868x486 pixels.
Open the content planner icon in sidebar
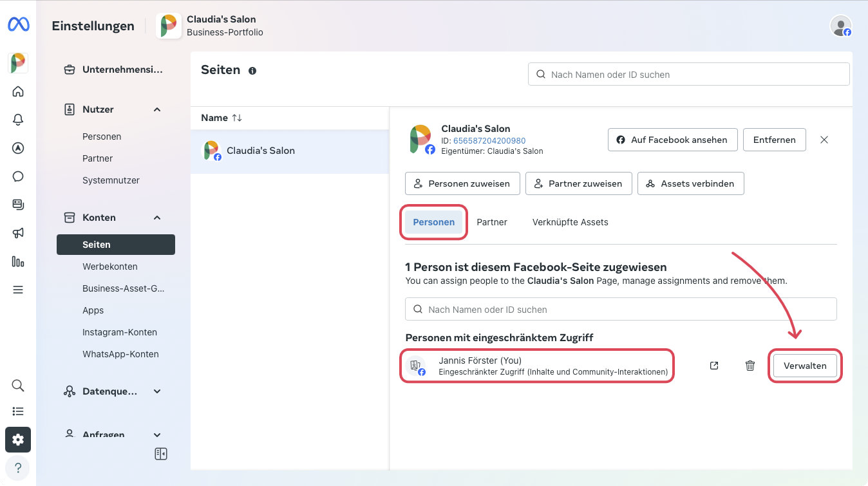tap(18, 205)
